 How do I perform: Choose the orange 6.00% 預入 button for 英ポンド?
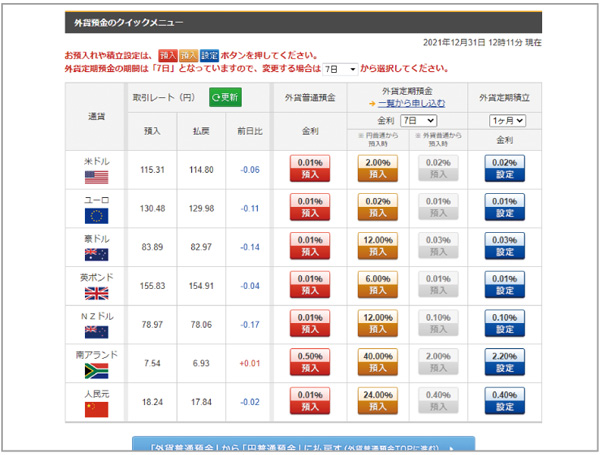[377, 285]
